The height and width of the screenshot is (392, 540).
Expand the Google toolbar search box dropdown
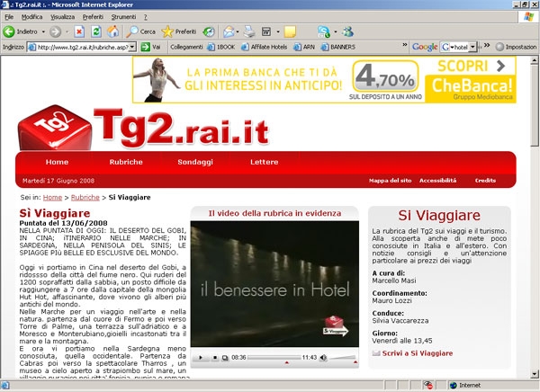(474, 47)
